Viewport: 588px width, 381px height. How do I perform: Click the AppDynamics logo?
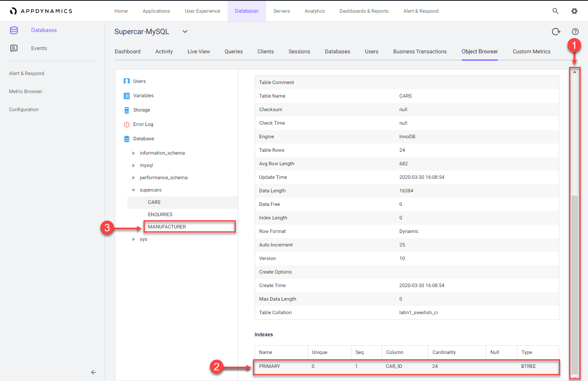(x=41, y=11)
